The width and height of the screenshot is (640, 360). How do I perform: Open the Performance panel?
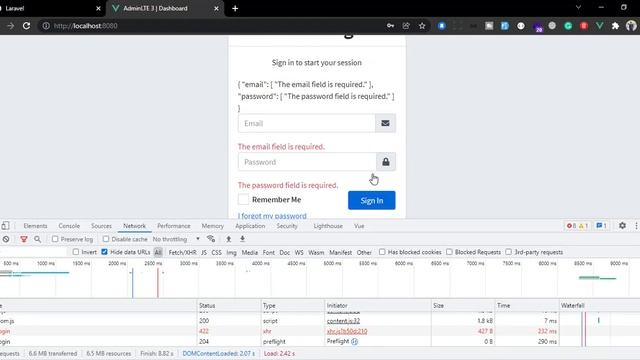point(174,226)
